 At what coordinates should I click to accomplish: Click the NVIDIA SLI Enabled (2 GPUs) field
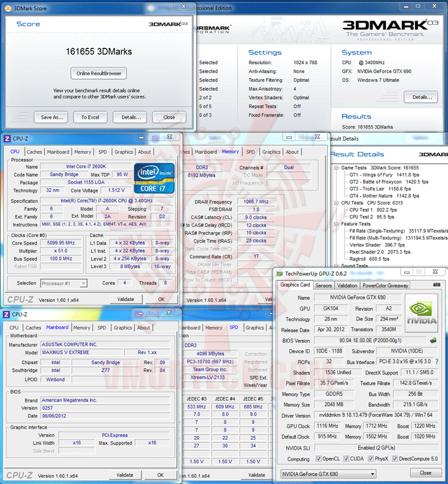click(x=376, y=447)
